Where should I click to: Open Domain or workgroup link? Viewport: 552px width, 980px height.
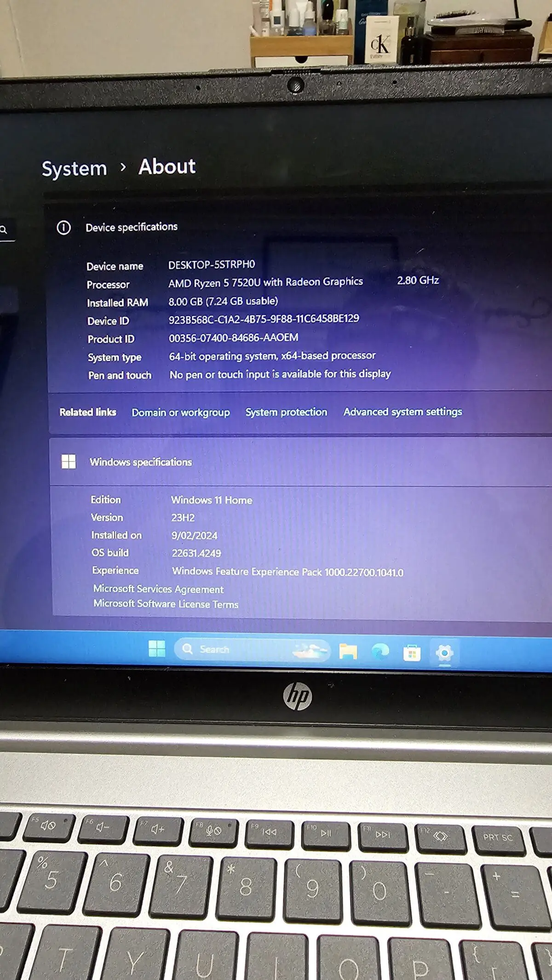(181, 413)
